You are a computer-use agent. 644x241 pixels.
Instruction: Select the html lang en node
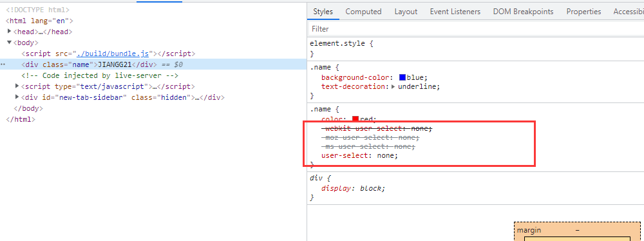coord(39,21)
